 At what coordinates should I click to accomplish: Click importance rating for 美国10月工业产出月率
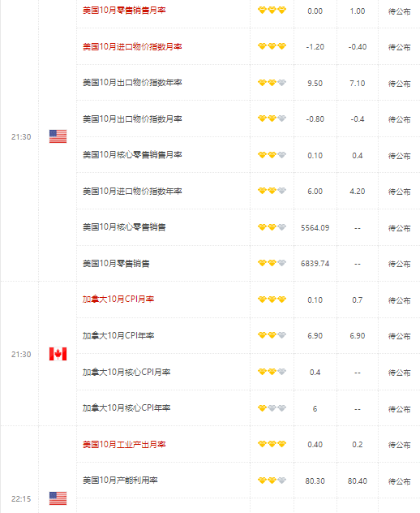pos(272,444)
